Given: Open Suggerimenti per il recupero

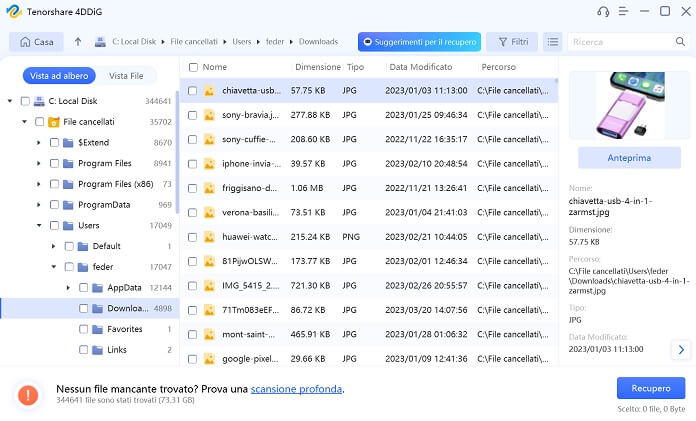Looking at the screenshot, I should click(x=419, y=42).
